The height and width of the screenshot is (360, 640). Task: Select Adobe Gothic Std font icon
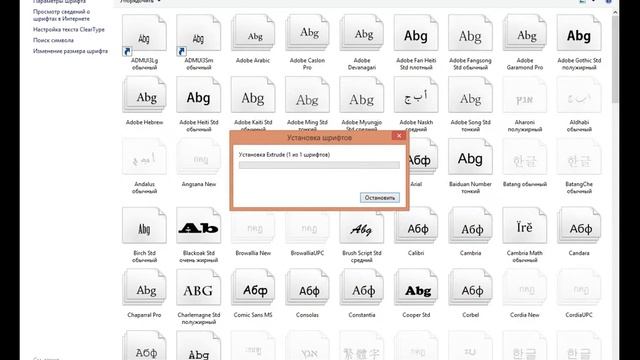[579, 34]
